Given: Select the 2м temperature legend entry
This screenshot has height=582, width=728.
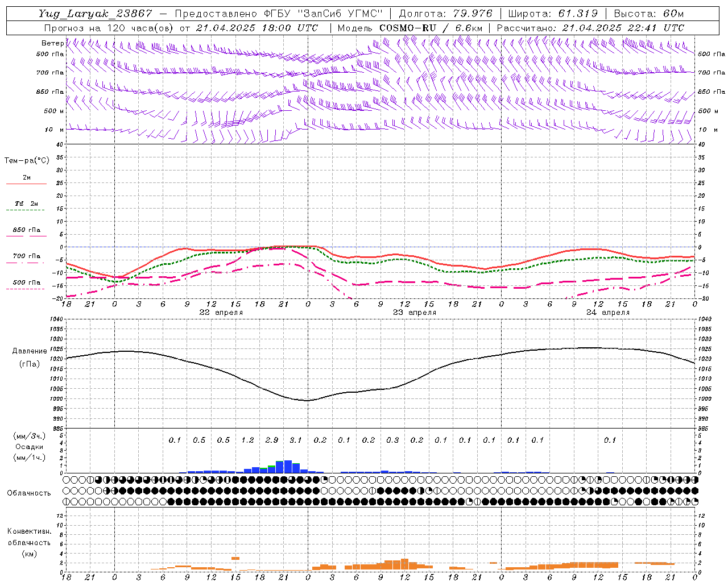Looking at the screenshot, I should point(27,178).
